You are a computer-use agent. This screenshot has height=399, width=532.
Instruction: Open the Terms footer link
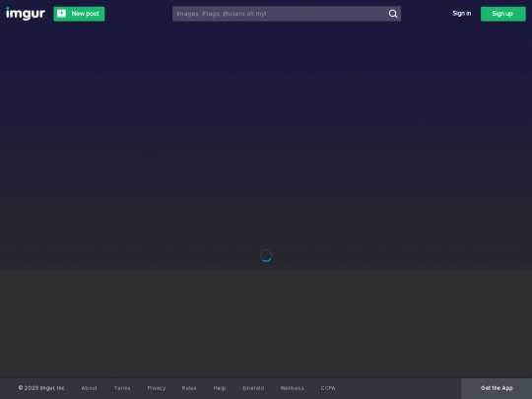point(122,388)
